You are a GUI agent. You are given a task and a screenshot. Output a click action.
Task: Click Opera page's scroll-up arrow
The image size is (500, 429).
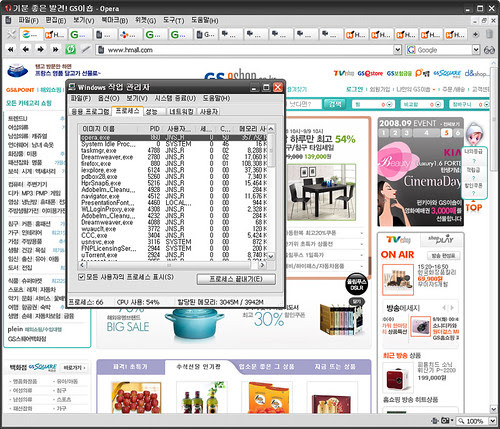click(494, 63)
